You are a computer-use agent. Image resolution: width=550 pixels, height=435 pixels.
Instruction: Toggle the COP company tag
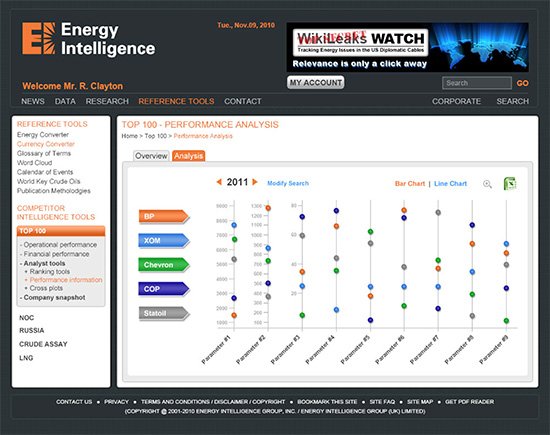pyautogui.click(x=164, y=289)
